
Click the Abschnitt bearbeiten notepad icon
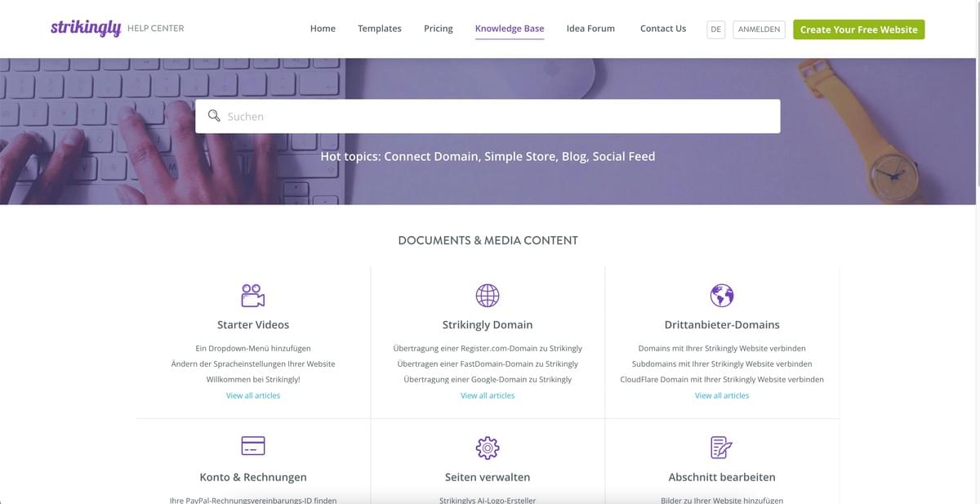(x=722, y=447)
